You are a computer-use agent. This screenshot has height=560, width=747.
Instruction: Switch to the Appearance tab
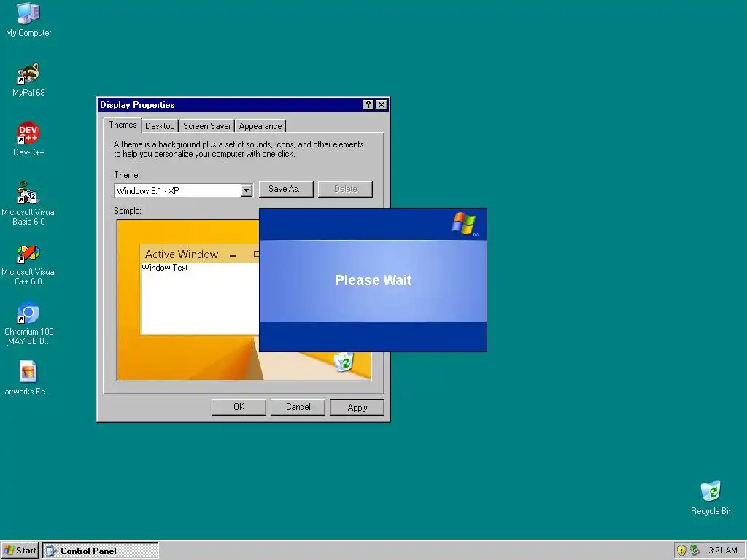[x=260, y=125]
